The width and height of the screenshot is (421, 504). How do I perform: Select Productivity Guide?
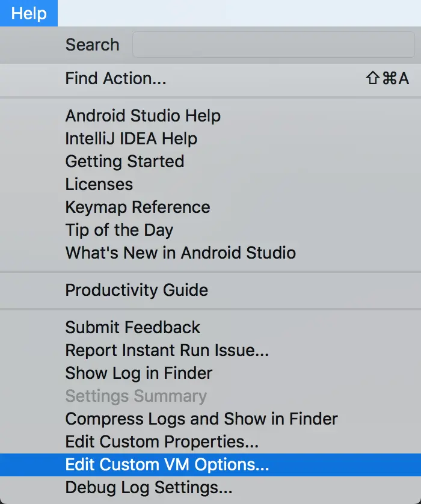pyautogui.click(x=137, y=290)
